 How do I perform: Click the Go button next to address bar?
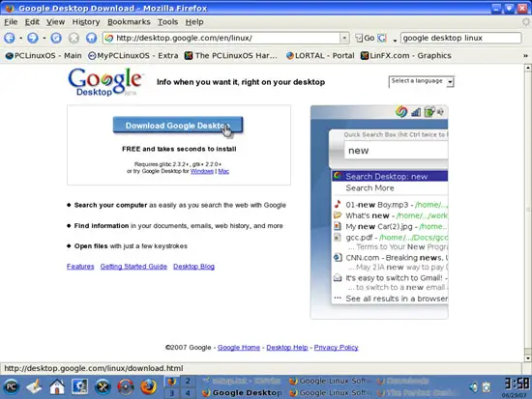365,38
